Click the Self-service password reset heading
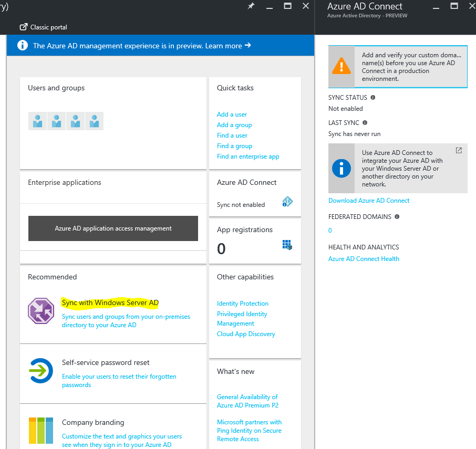 106,362
